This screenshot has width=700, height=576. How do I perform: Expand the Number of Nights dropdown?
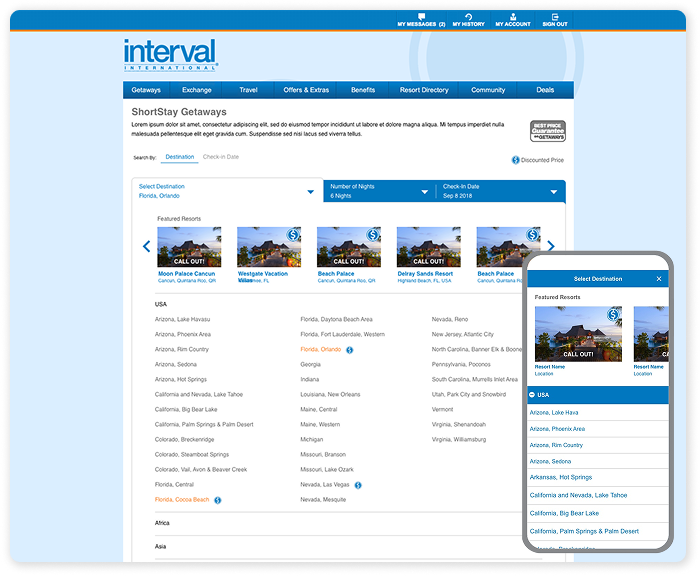point(379,191)
